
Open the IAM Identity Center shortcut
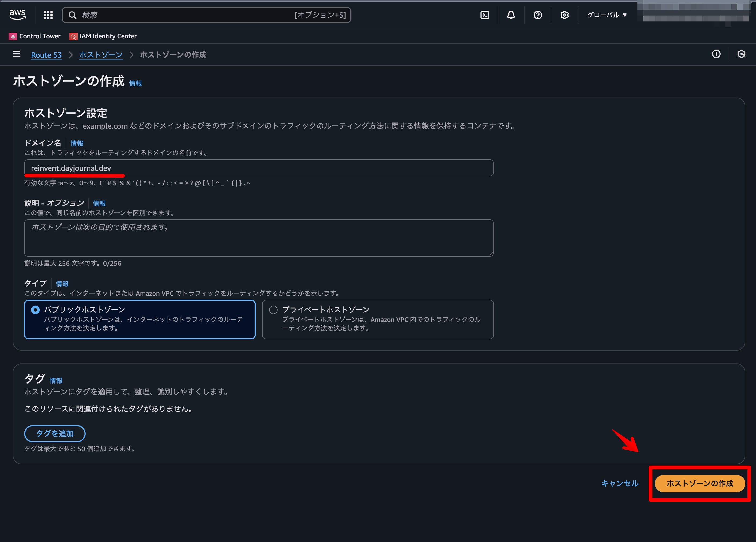(103, 36)
